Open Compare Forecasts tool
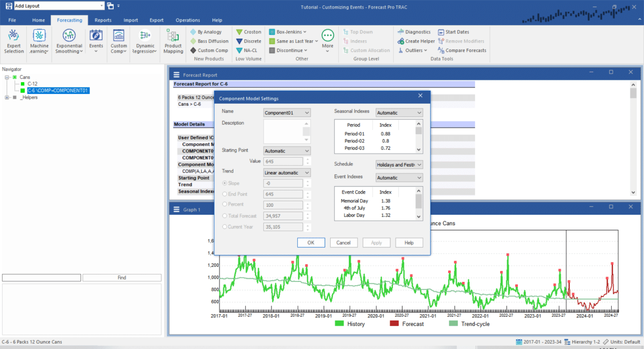644x349 pixels. [462, 50]
